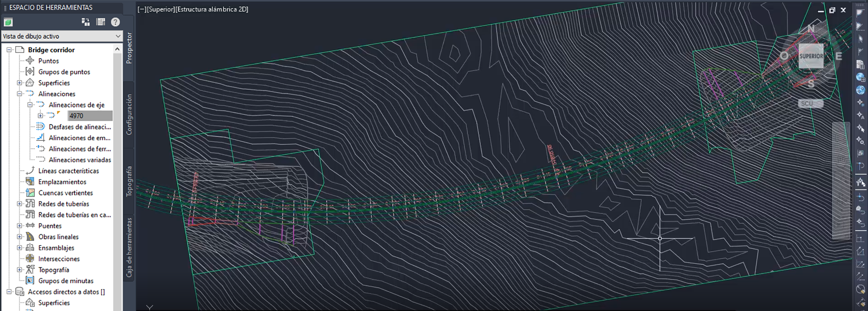
Task: Expand the Redes de tuberías node
Action: pos(19,204)
